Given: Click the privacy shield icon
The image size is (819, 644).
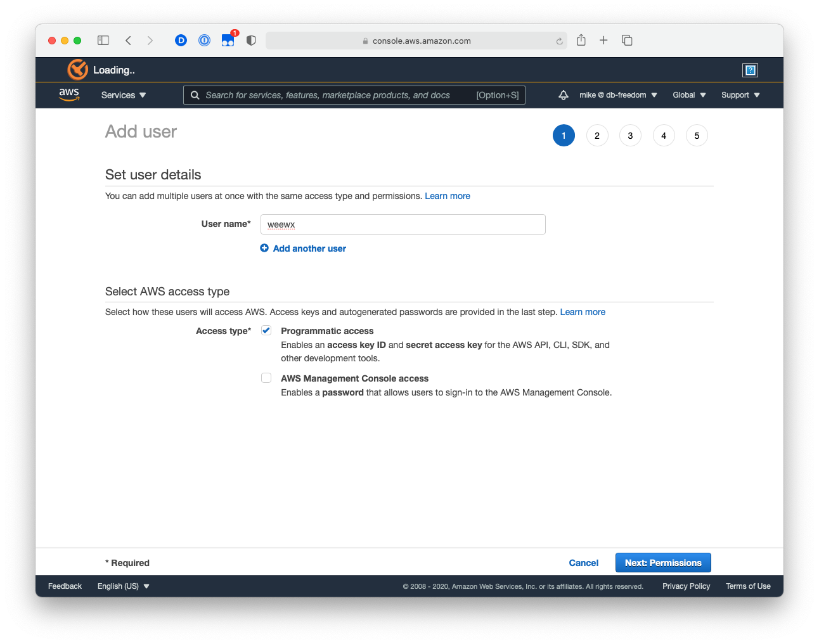Looking at the screenshot, I should pos(251,41).
